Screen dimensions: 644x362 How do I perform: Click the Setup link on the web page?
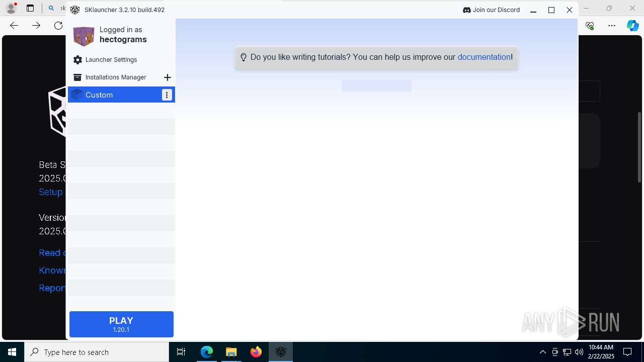51,192
